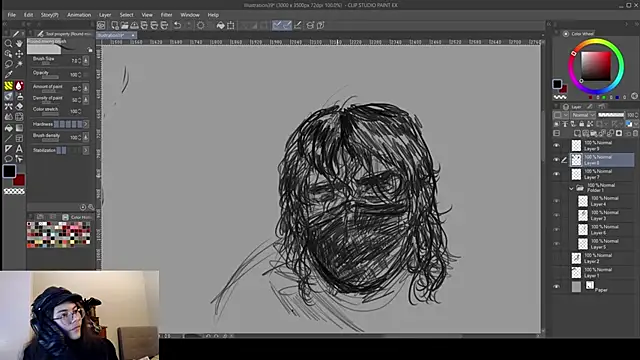Open the Edit menu
640x360 pixels.
28,15
